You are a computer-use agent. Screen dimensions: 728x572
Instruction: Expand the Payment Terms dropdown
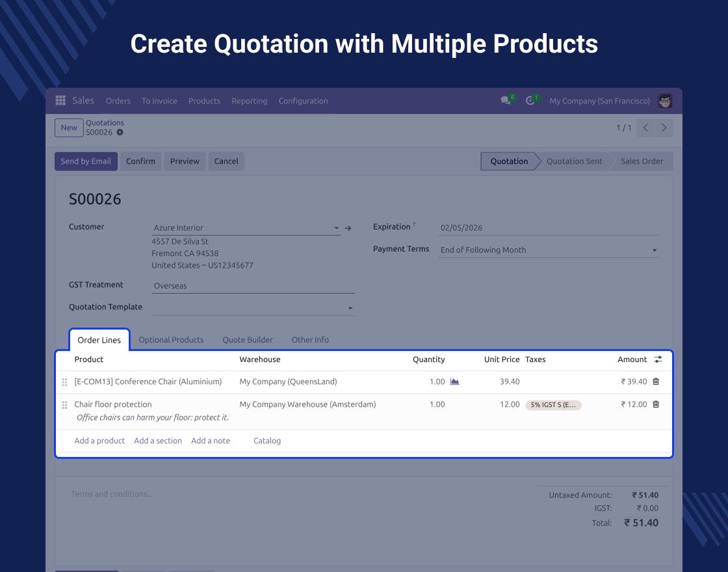[655, 250]
